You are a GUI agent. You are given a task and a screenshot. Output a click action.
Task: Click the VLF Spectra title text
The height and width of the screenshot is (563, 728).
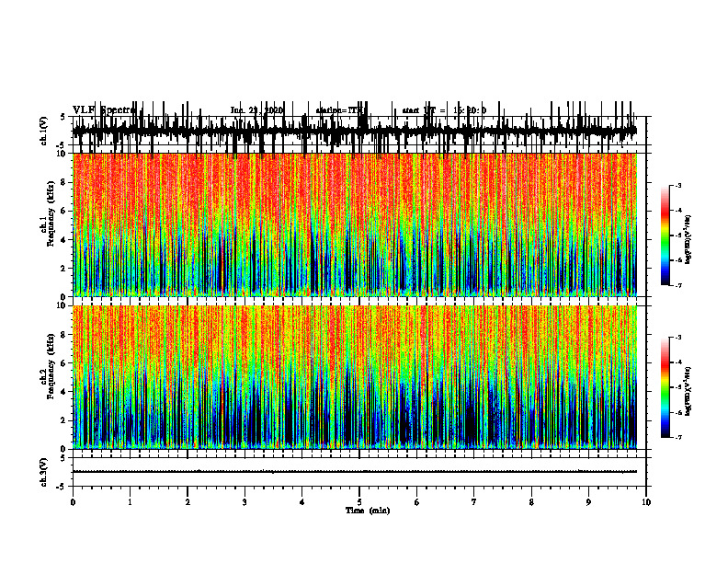click(x=105, y=110)
